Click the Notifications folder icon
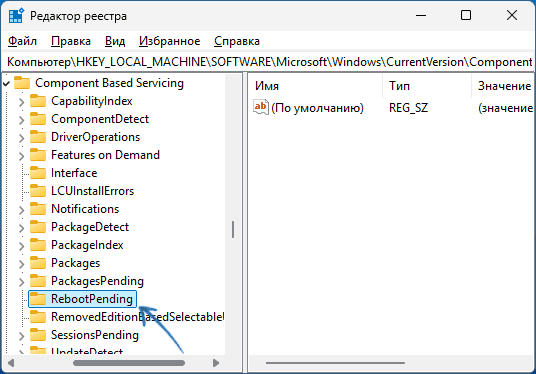The image size is (536, 374). pyautogui.click(x=38, y=209)
